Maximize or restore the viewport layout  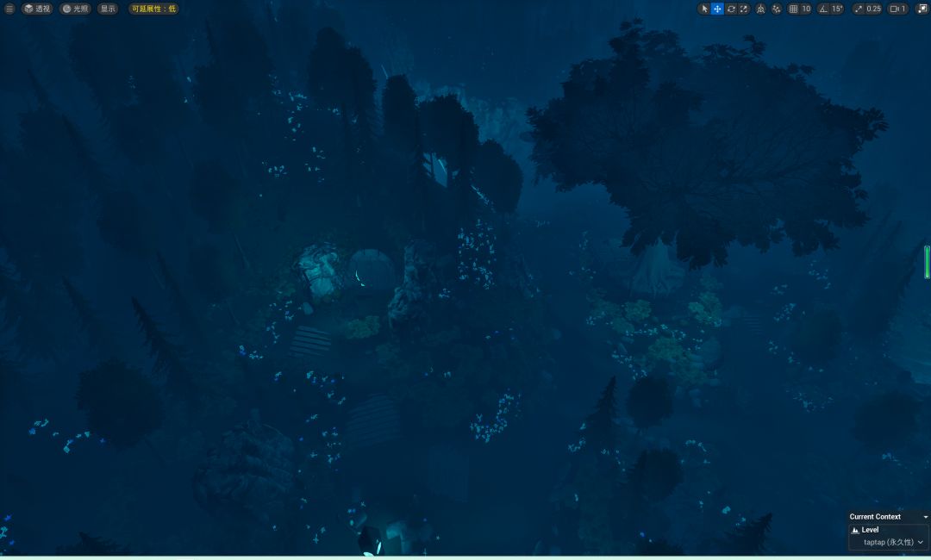click(922, 9)
